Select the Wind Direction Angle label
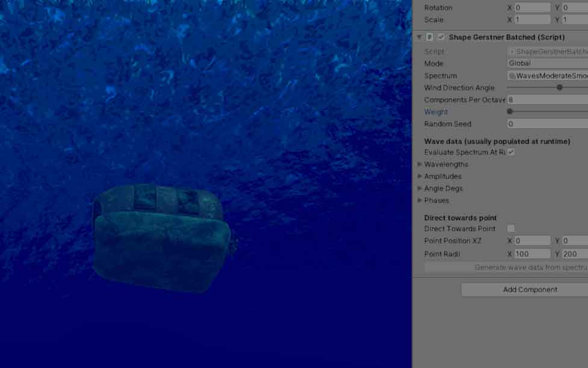 click(460, 87)
